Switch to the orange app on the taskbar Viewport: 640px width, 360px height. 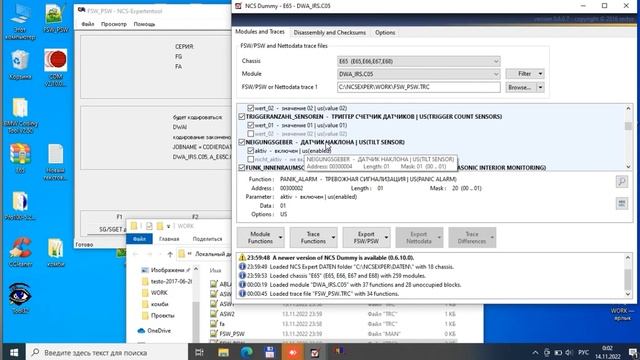pos(293,352)
